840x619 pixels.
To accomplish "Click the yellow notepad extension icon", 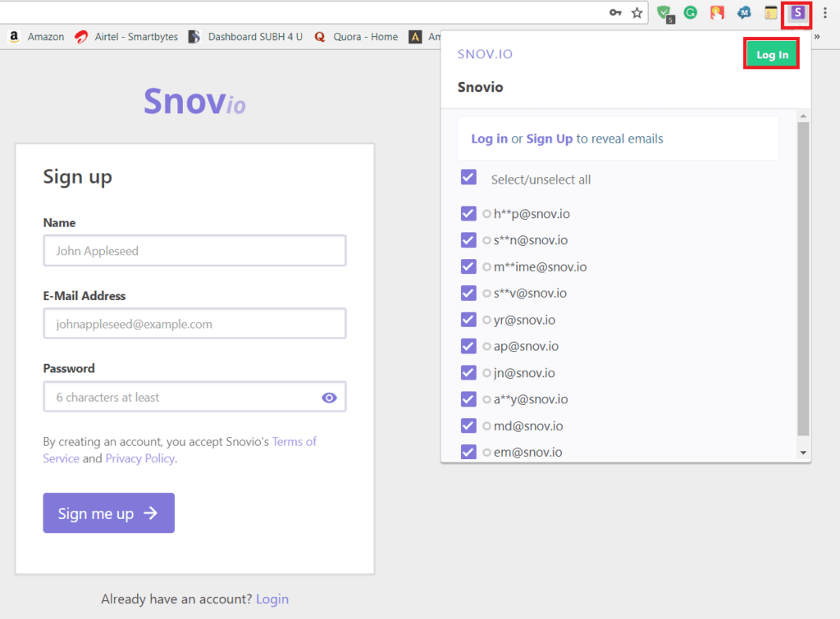I will click(770, 13).
